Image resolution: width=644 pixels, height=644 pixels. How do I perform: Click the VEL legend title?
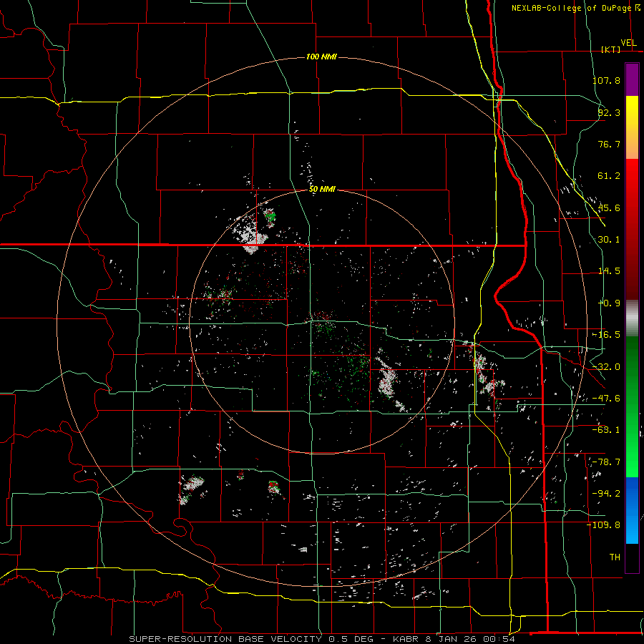[628, 43]
